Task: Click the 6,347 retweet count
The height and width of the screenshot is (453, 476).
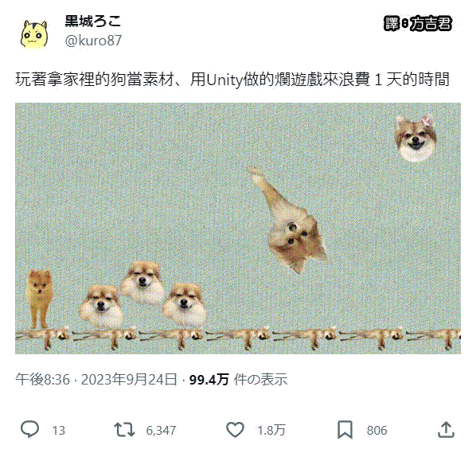Action: [x=161, y=430]
